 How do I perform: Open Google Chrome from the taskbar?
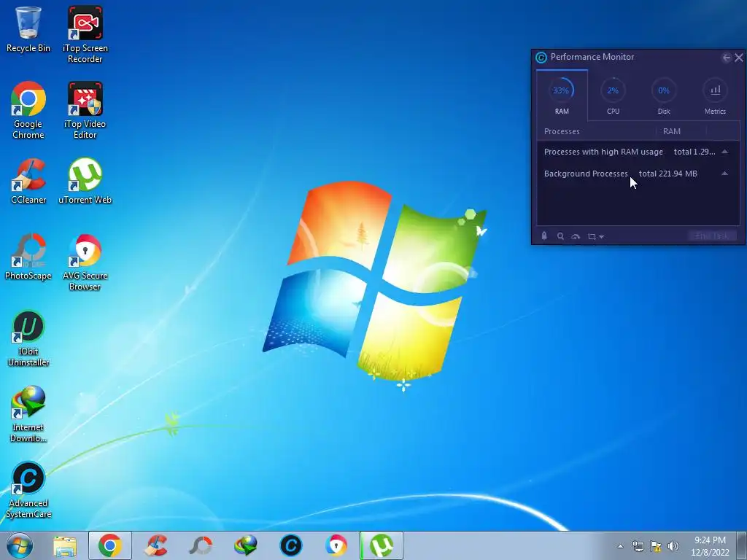110,545
